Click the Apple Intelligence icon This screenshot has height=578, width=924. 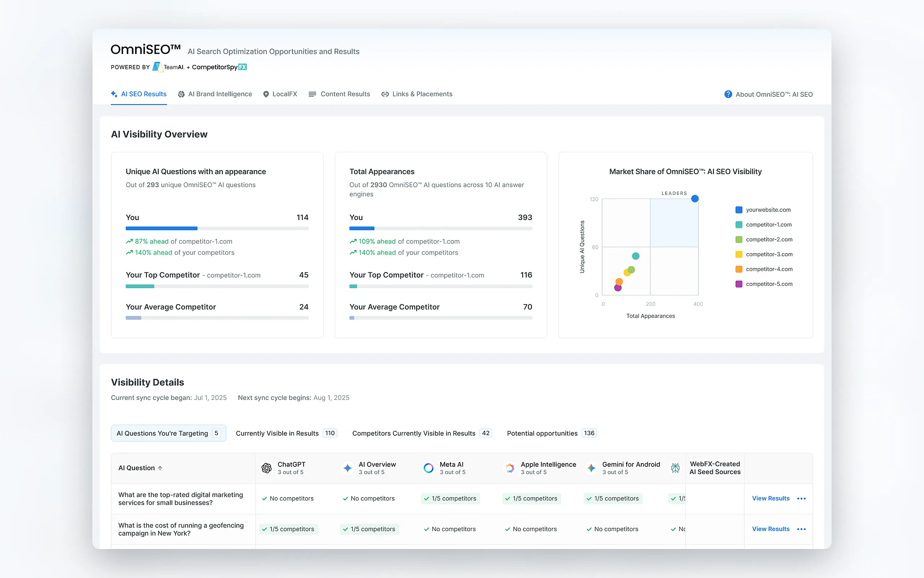[x=510, y=468]
